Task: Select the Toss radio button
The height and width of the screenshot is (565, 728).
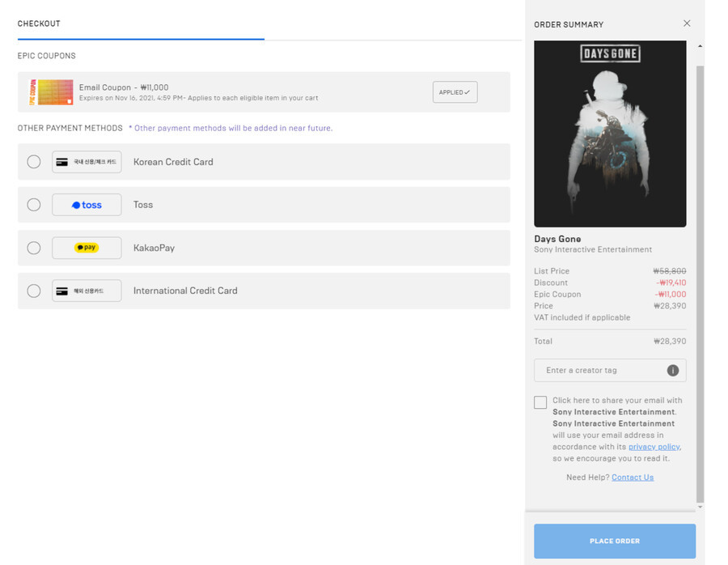Action: coord(33,205)
